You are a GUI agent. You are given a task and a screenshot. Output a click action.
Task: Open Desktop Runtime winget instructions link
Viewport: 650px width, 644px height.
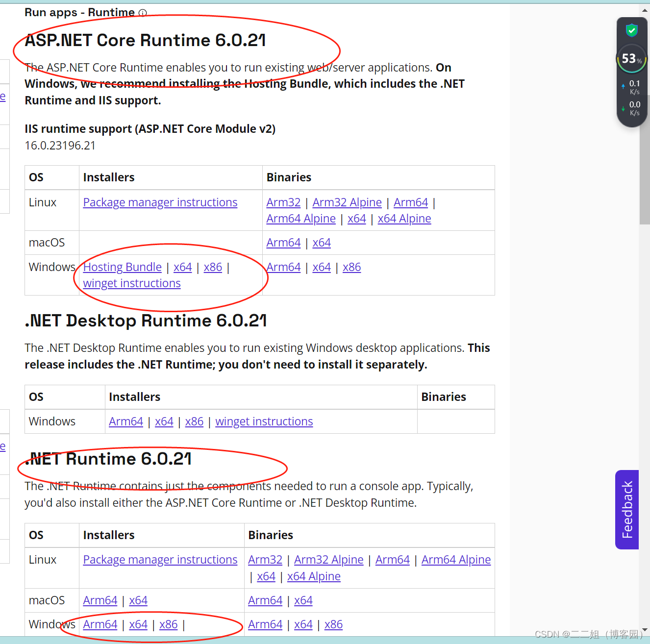click(264, 421)
